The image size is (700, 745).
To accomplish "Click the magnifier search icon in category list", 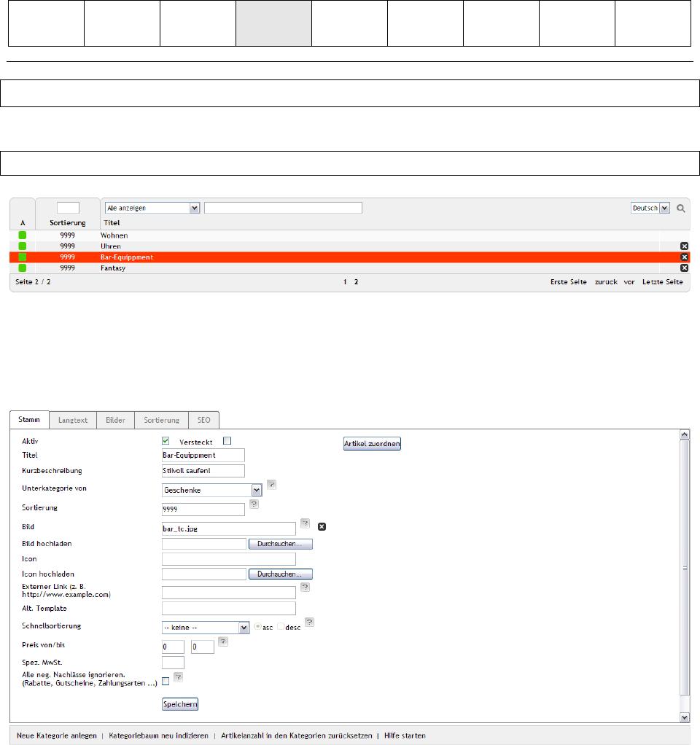I will (680, 208).
